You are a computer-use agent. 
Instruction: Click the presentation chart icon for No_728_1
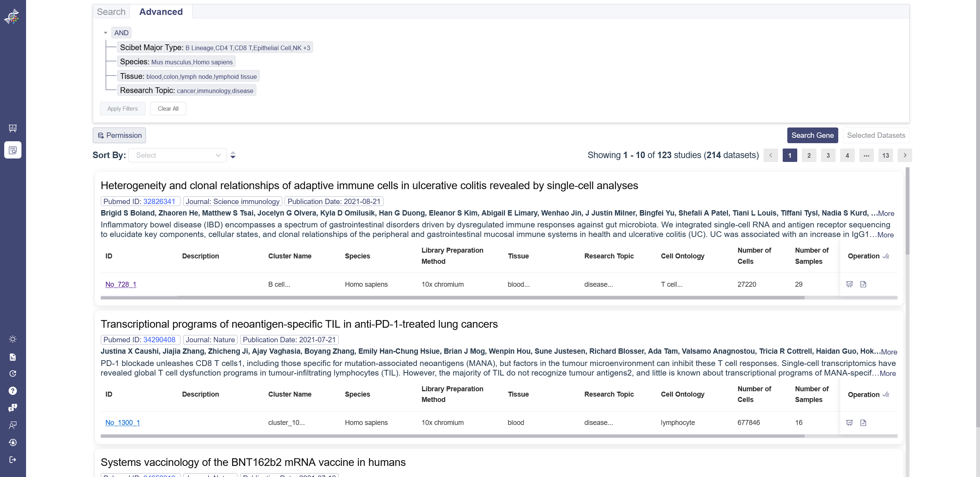click(849, 284)
